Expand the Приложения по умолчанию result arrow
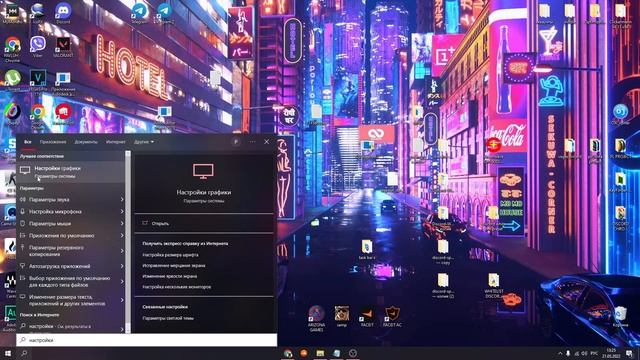Screen dimensions: 640x360 pos(122,236)
